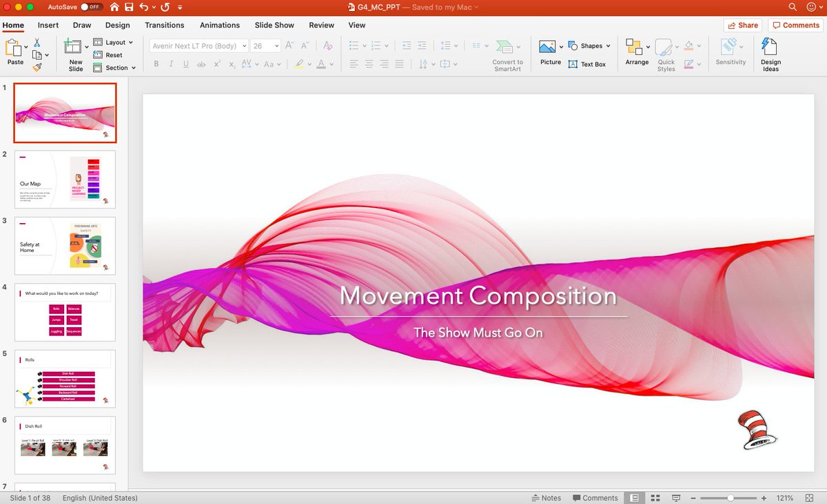Click Convert to SmartArt
This screenshot has width=827, height=504.
click(507, 55)
